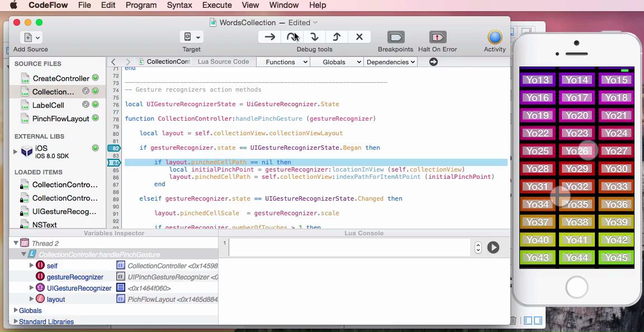644x332 pixels.
Task: Click the Step Into debug button
Action: coord(315,37)
